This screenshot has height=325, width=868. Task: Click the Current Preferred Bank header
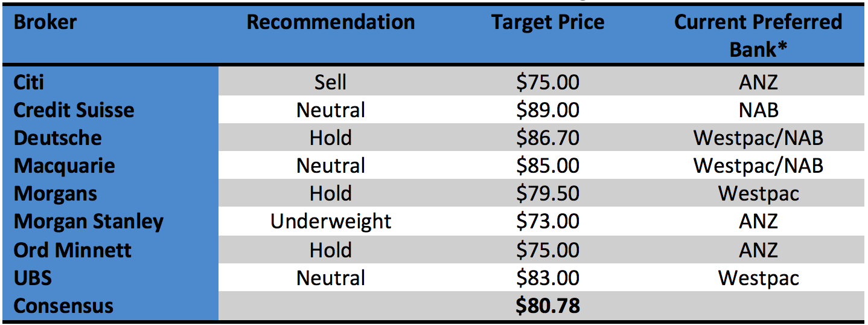[x=758, y=35]
